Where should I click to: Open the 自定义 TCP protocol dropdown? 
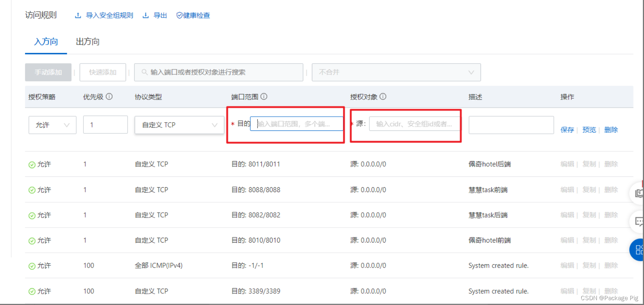pyautogui.click(x=180, y=125)
